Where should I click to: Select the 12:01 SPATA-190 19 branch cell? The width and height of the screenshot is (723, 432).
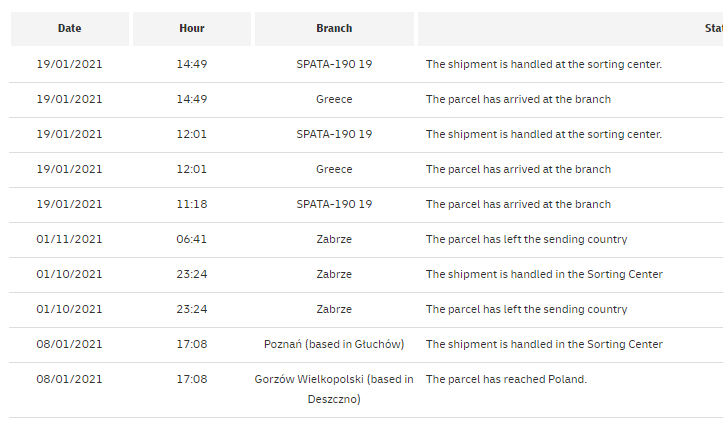(334, 135)
